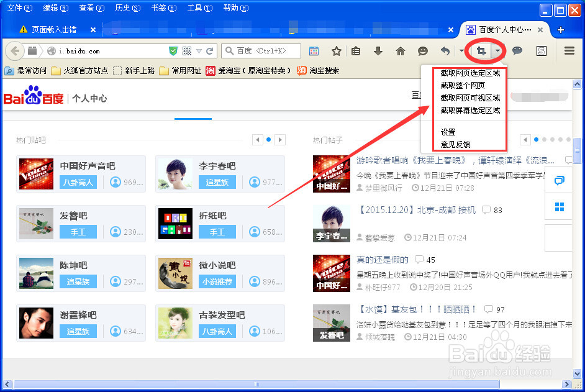Select 截取屏幕选定区域 menu option
The height and width of the screenshot is (392, 585).
point(470,110)
